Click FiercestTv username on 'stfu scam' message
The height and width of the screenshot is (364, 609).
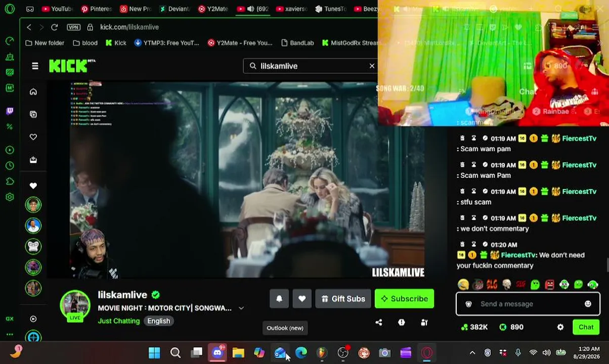pyautogui.click(x=579, y=192)
